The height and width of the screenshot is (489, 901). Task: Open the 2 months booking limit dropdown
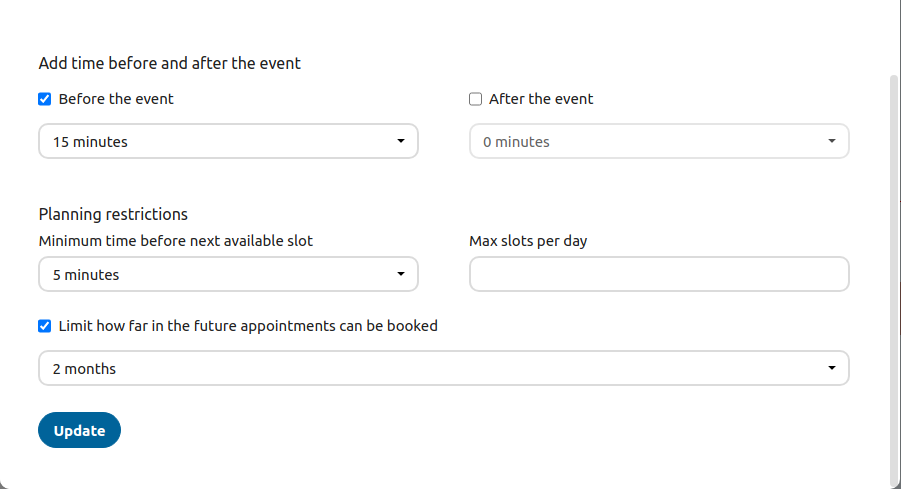(443, 368)
